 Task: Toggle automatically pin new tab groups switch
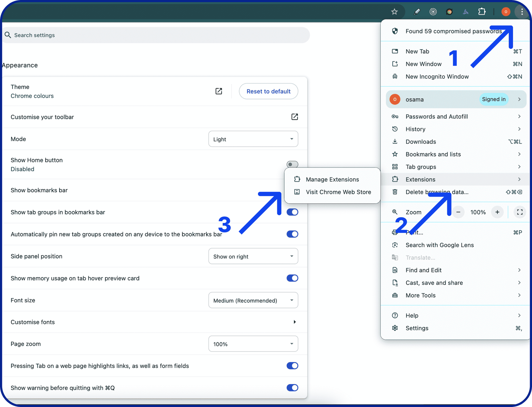pyautogui.click(x=292, y=234)
